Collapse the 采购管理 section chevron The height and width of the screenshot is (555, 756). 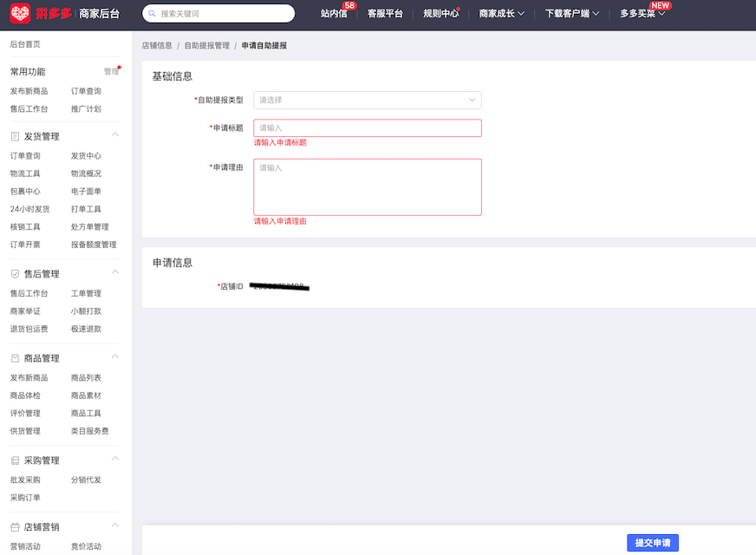click(115, 459)
